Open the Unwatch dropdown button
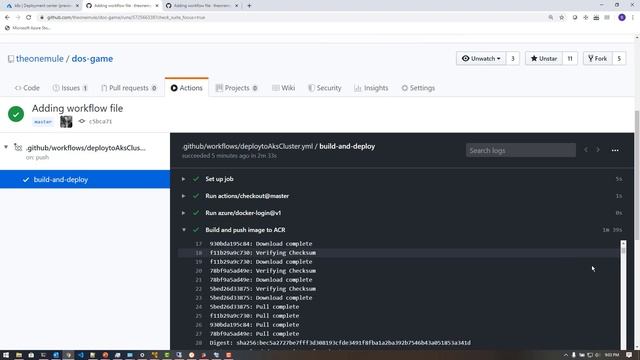 click(481, 58)
